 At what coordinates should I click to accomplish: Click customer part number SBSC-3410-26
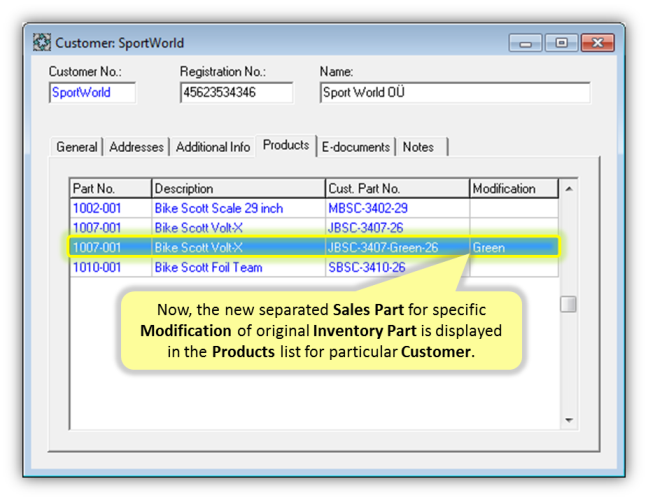(367, 267)
